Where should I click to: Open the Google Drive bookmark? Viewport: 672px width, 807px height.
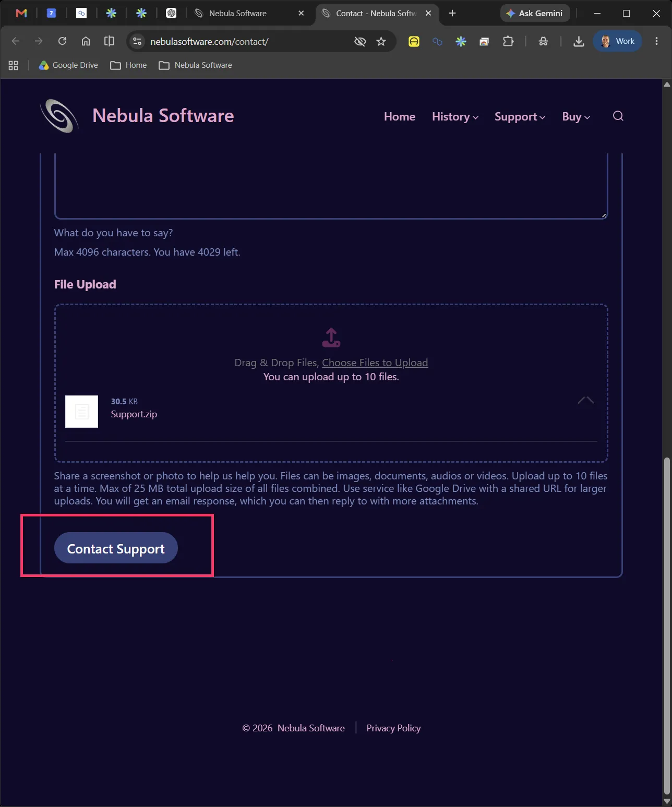tap(68, 65)
